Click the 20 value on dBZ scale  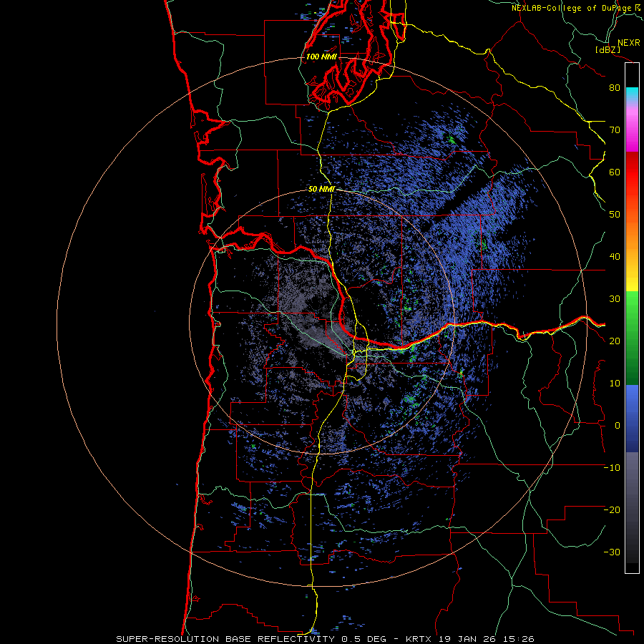(615, 341)
